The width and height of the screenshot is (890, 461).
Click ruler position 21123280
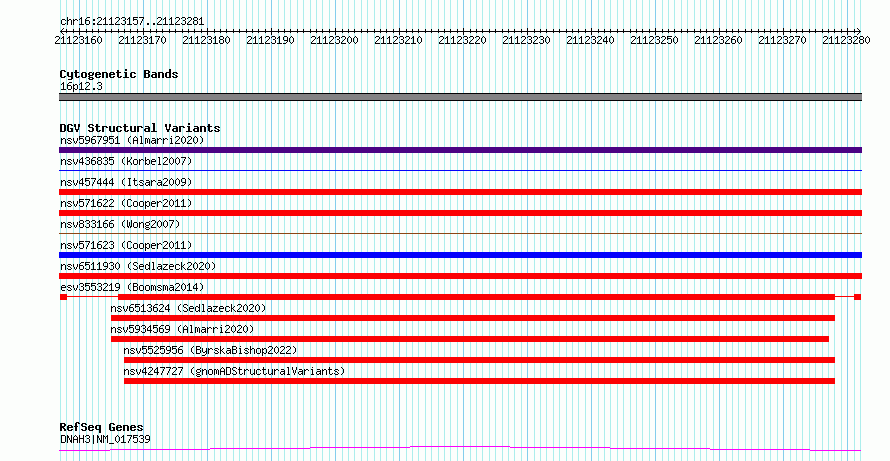click(x=846, y=40)
